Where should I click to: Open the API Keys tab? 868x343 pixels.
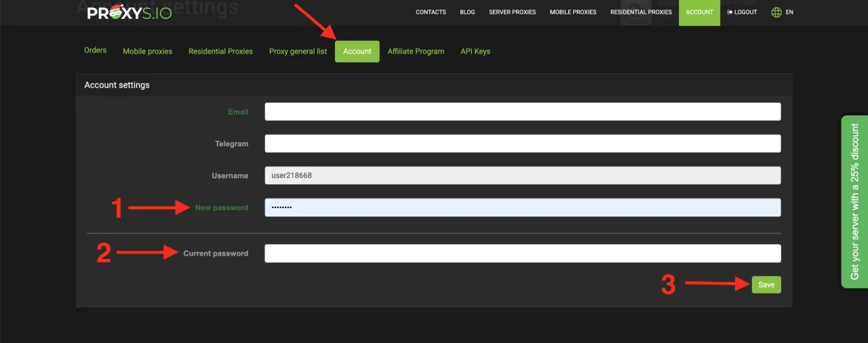(475, 52)
